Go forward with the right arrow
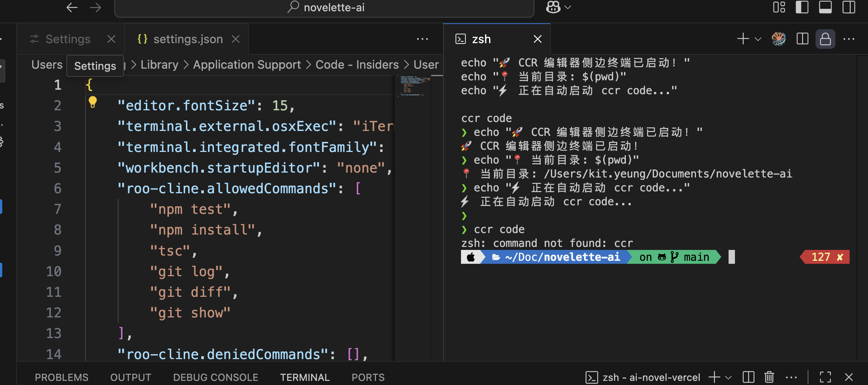Screen dimensions: 868x385 [96, 8]
